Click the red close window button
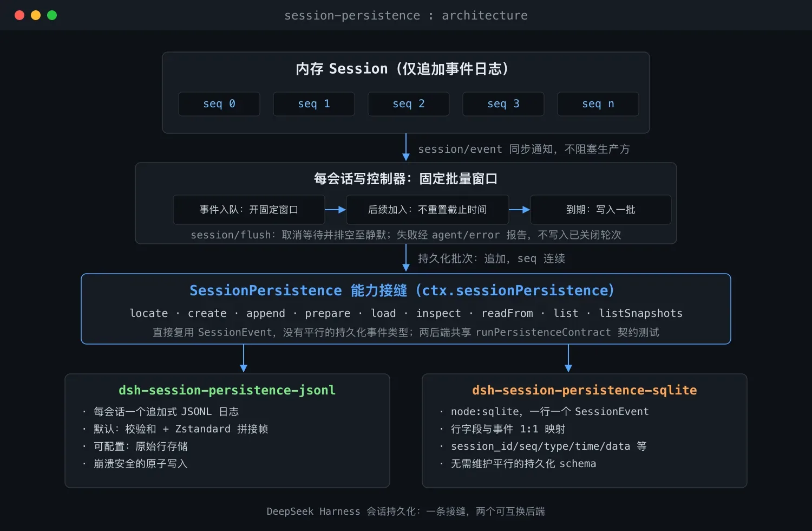Screen dimensions: 812x531 (19, 15)
